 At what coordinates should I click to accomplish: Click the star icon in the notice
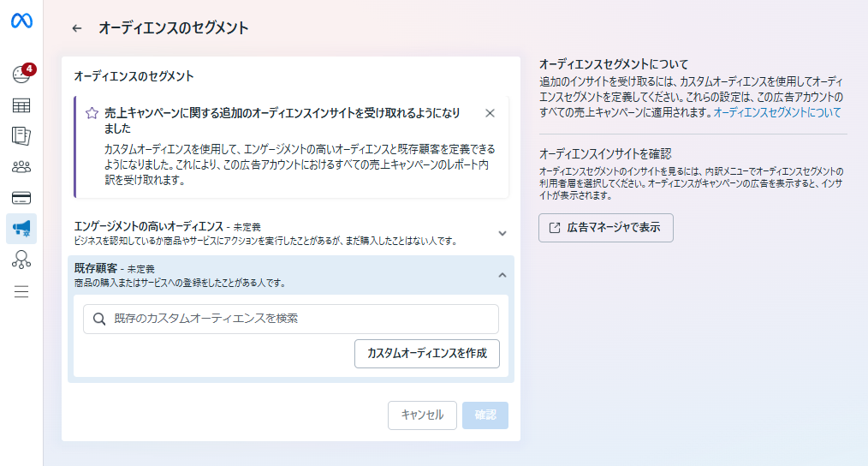(92, 113)
